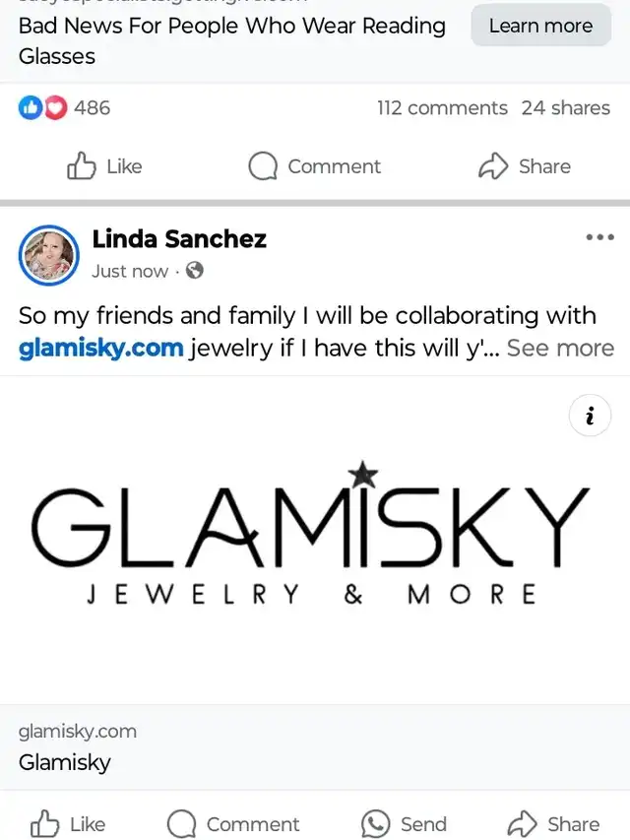Share the reading glasses ad post
630x840 pixels.
pos(525,166)
